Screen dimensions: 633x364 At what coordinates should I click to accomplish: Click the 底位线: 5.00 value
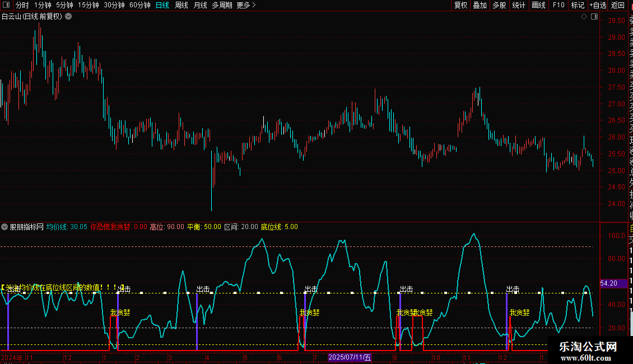[280, 227]
